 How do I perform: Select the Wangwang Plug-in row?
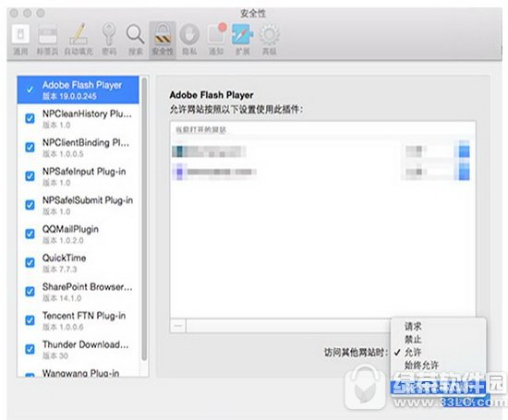79,370
